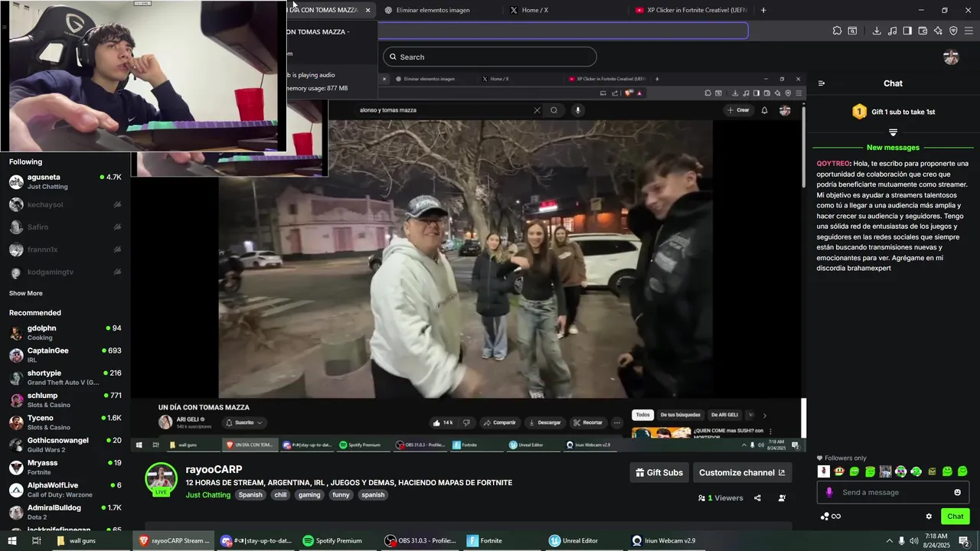Viewport: 980px width, 551px height.
Task: Click the voice microphone icon in chat input
Action: tap(829, 492)
